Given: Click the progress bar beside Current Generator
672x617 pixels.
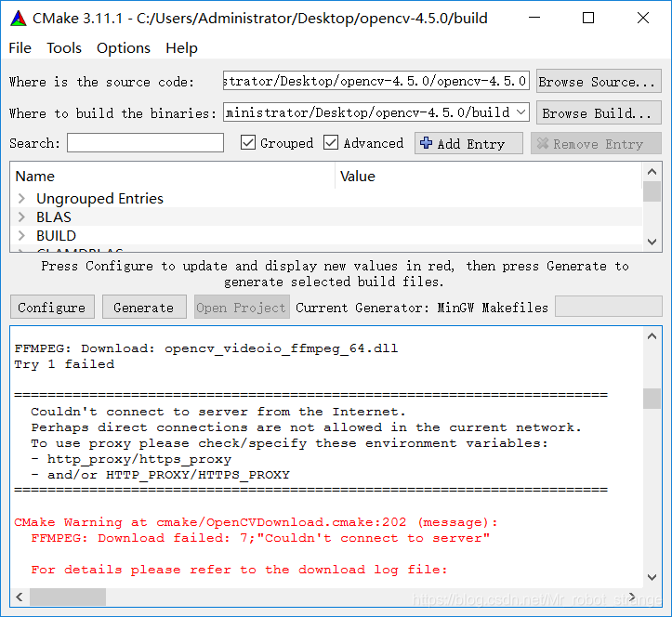Looking at the screenshot, I should [608, 307].
